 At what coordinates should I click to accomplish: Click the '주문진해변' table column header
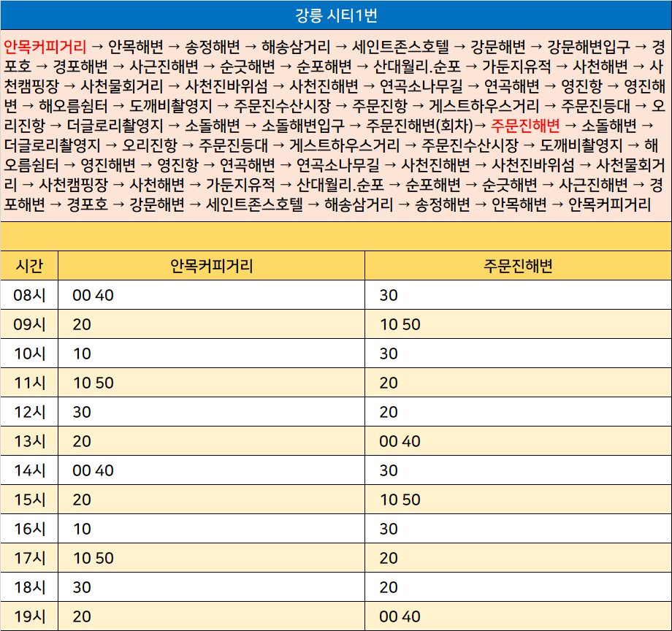coord(518,266)
